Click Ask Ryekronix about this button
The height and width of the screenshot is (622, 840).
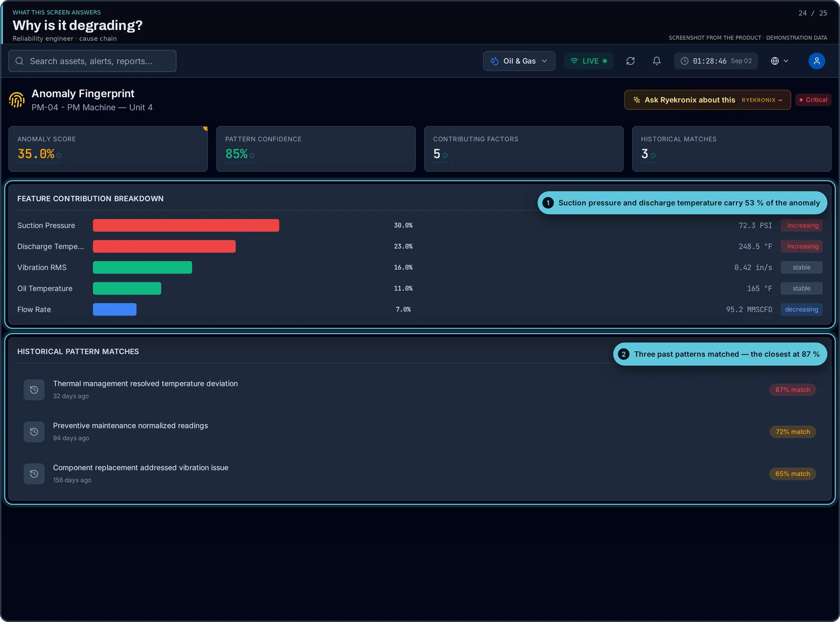(x=707, y=100)
